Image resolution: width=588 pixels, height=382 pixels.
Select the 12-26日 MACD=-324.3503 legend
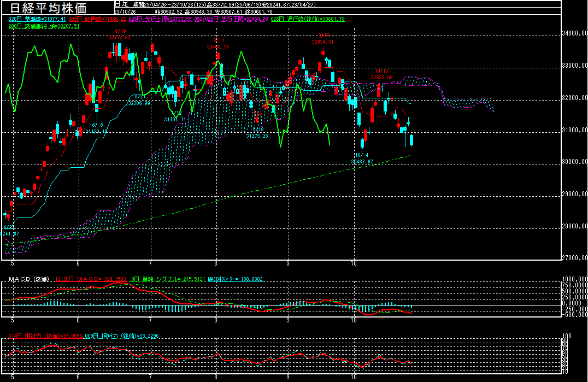pyautogui.click(x=90, y=279)
